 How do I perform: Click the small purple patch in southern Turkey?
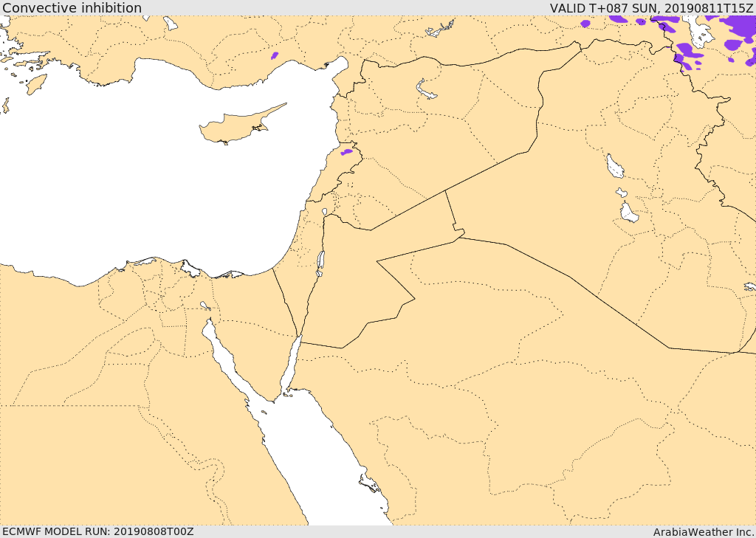click(275, 55)
